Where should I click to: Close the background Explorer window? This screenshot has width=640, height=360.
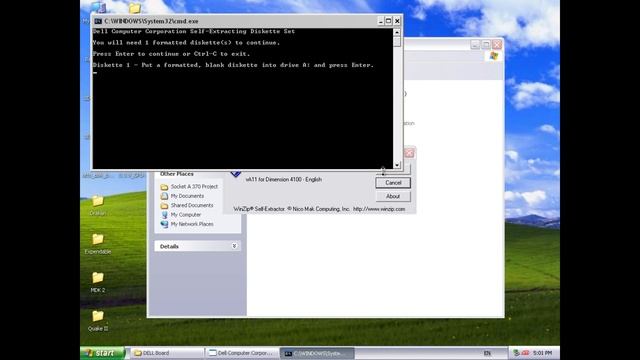[x=497, y=44]
